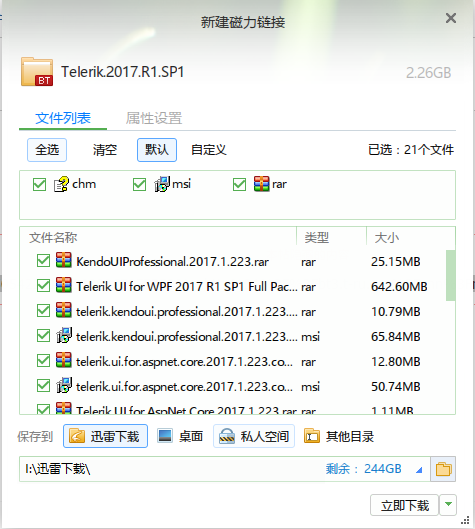Click the 已选：21个文件 selected count text
Screen dimensions: 475x529
(411, 150)
